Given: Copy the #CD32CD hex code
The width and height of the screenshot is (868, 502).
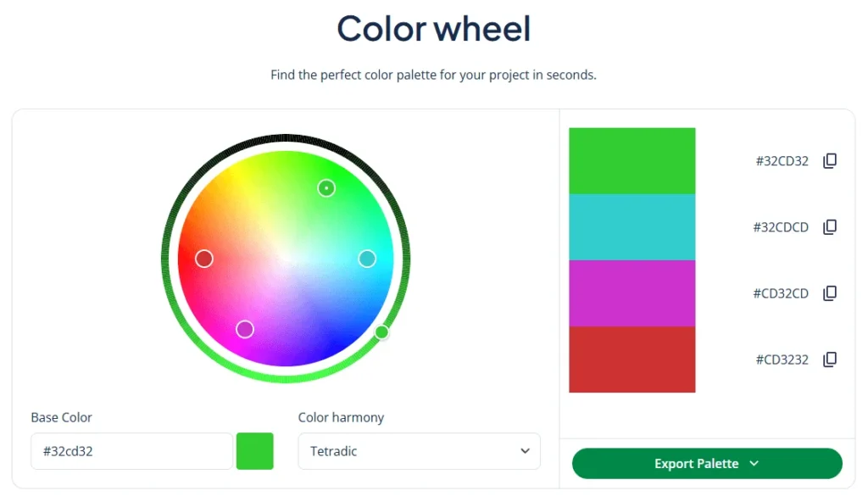Looking at the screenshot, I should tap(829, 293).
